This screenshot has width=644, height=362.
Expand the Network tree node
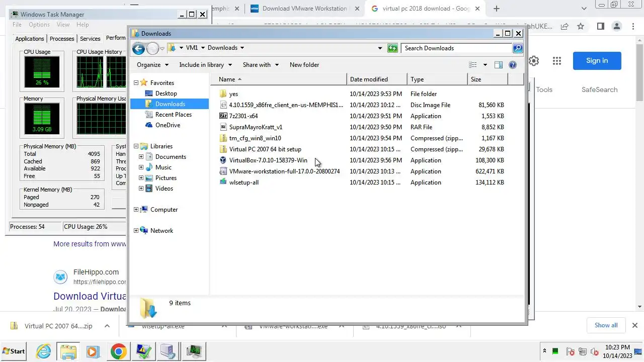tap(136, 231)
